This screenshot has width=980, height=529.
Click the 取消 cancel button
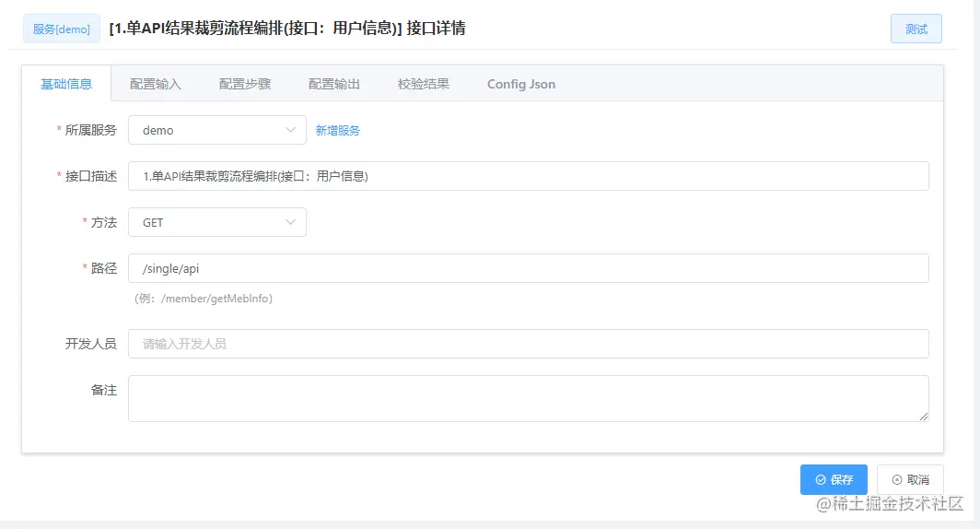pos(910,479)
